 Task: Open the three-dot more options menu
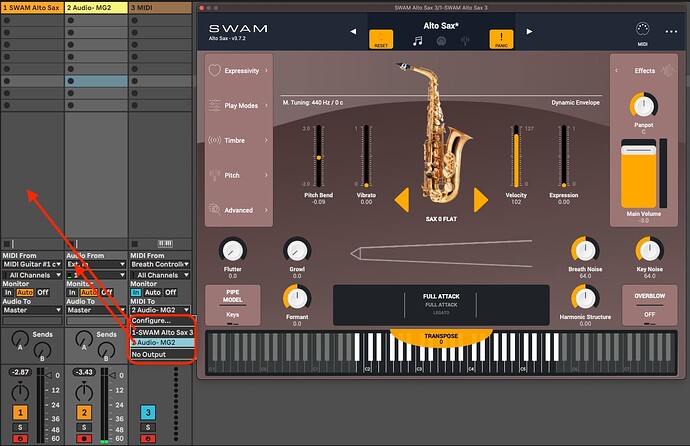pos(671,32)
